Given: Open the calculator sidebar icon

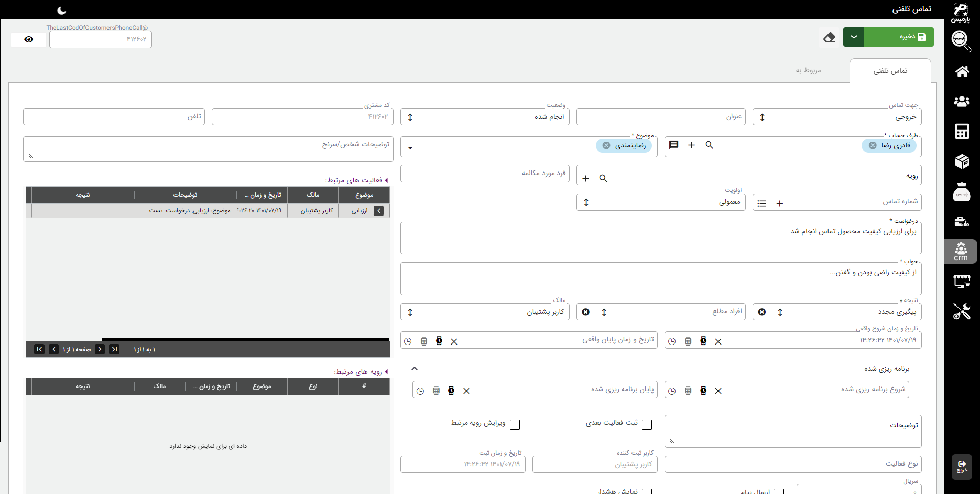Looking at the screenshot, I should point(962,132).
